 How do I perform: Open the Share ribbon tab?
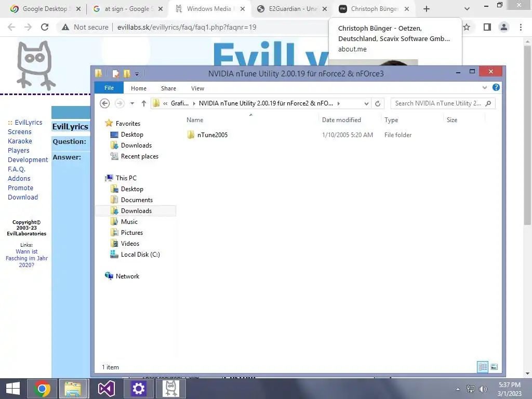click(x=169, y=88)
